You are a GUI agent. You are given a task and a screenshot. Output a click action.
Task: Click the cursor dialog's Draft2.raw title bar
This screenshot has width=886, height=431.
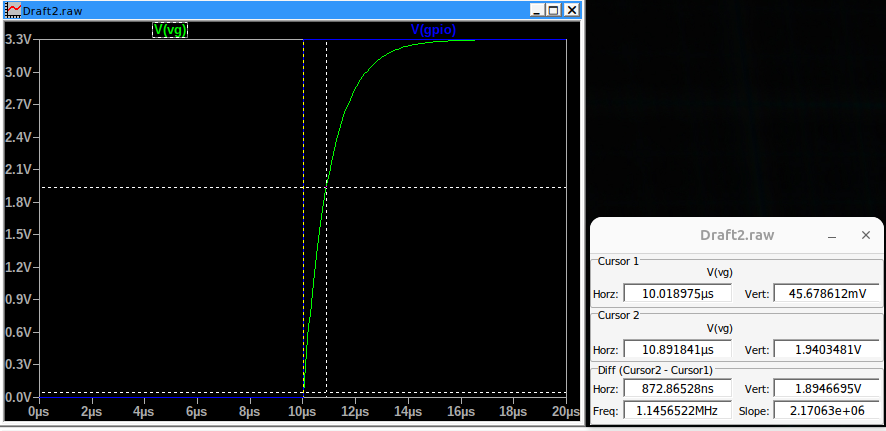click(x=736, y=235)
